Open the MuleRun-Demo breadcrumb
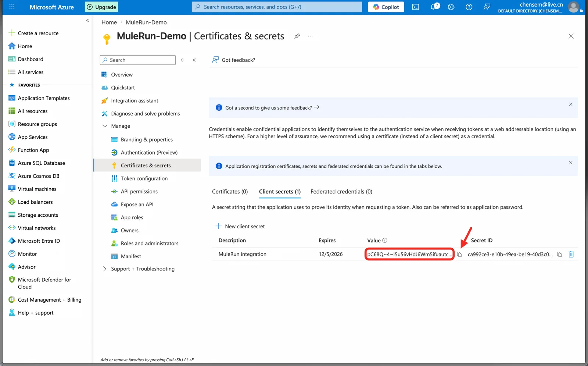 click(x=146, y=22)
